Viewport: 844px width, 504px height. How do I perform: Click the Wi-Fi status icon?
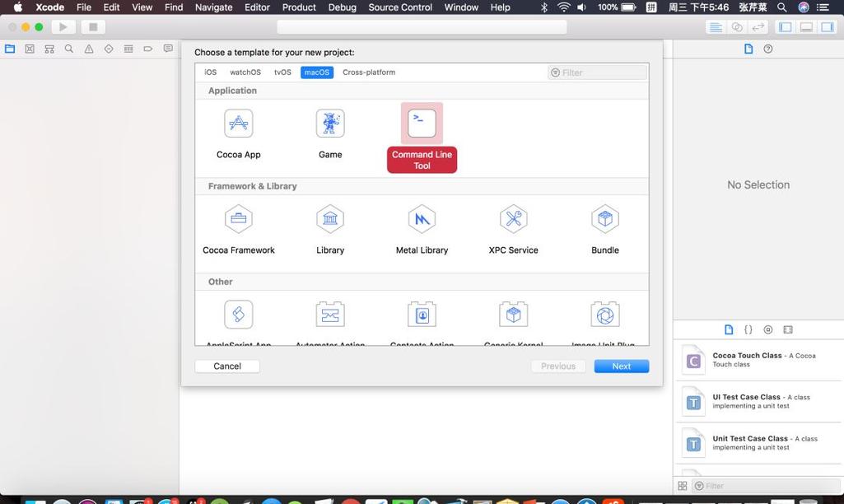(563, 7)
